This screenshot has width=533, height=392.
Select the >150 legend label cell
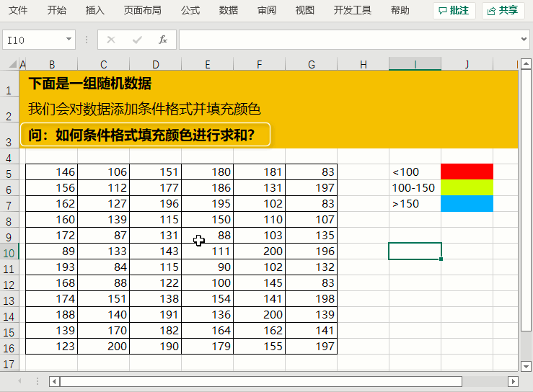pos(415,204)
